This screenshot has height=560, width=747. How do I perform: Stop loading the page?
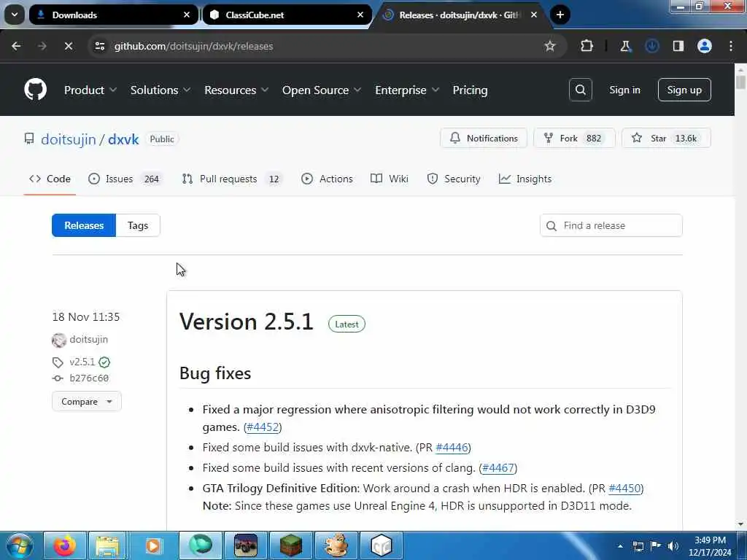[x=68, y=46]
